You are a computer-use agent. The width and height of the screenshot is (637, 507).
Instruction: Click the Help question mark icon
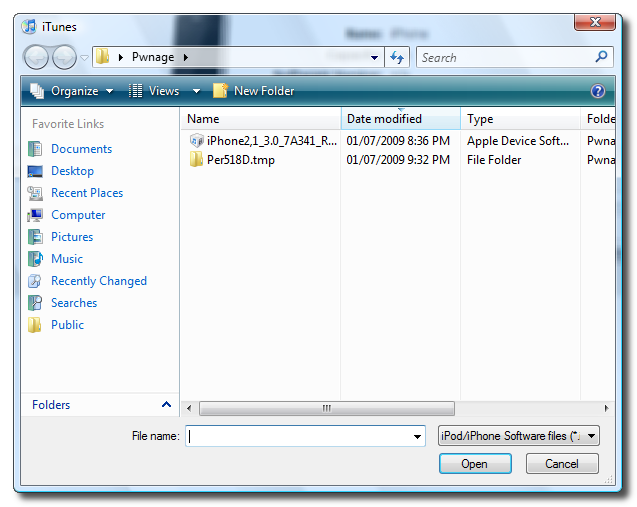coord(598,91)
